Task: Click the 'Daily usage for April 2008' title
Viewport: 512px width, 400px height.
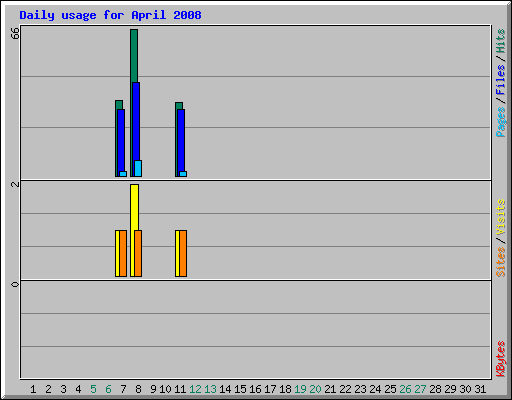Action: 110,15
